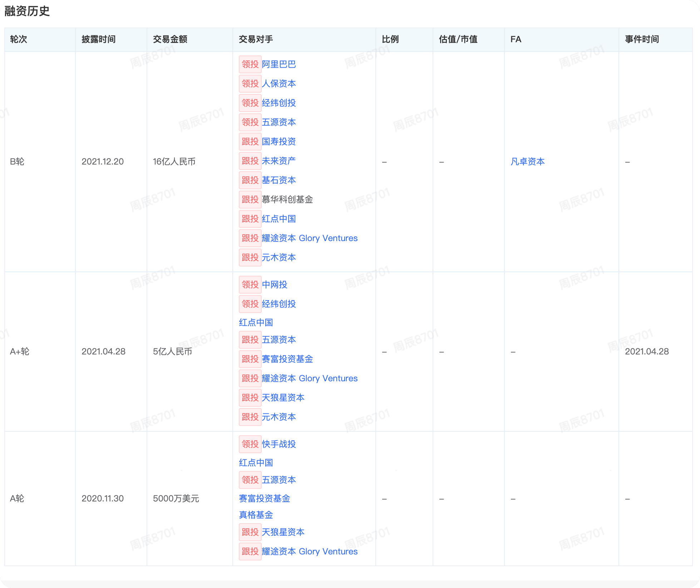This screenshot has width=700, height=588.
Task: Click 红点中国 link in A轮 row
Action: pos(256,463)
